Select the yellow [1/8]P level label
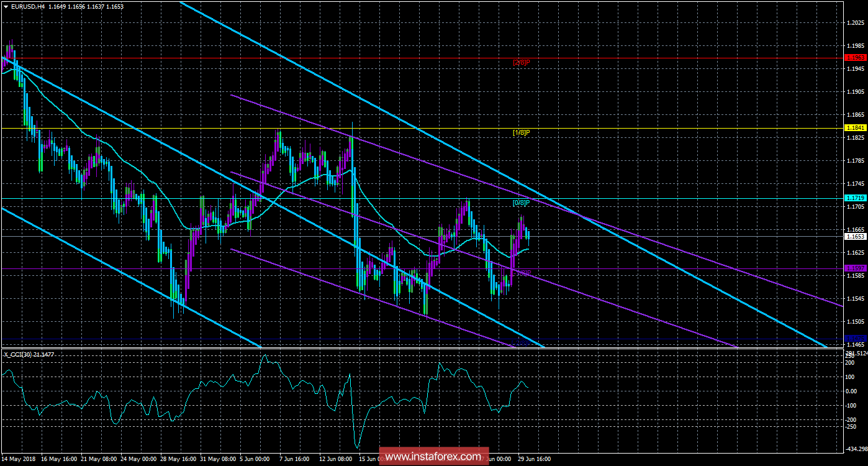Viewport: 868px width, 466px height. 521,132
